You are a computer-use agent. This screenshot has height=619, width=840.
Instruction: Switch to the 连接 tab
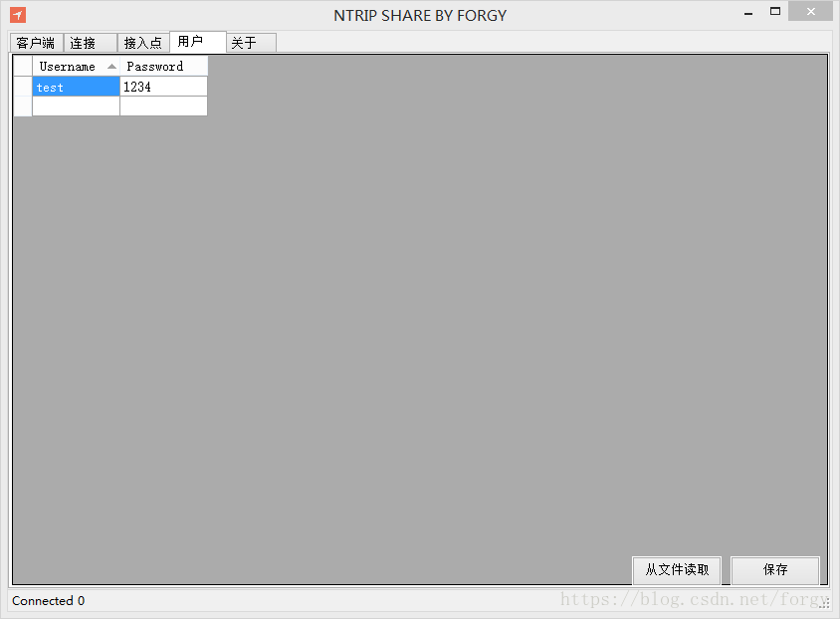(90, 43)
